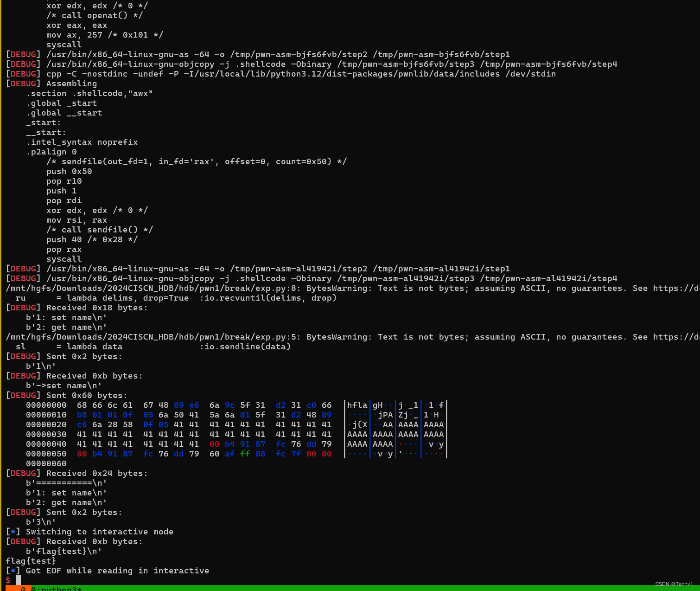This screenshot has height=591, width=700.
Task: Click the sendfile comment line with count=0x50
Action: 197,161
